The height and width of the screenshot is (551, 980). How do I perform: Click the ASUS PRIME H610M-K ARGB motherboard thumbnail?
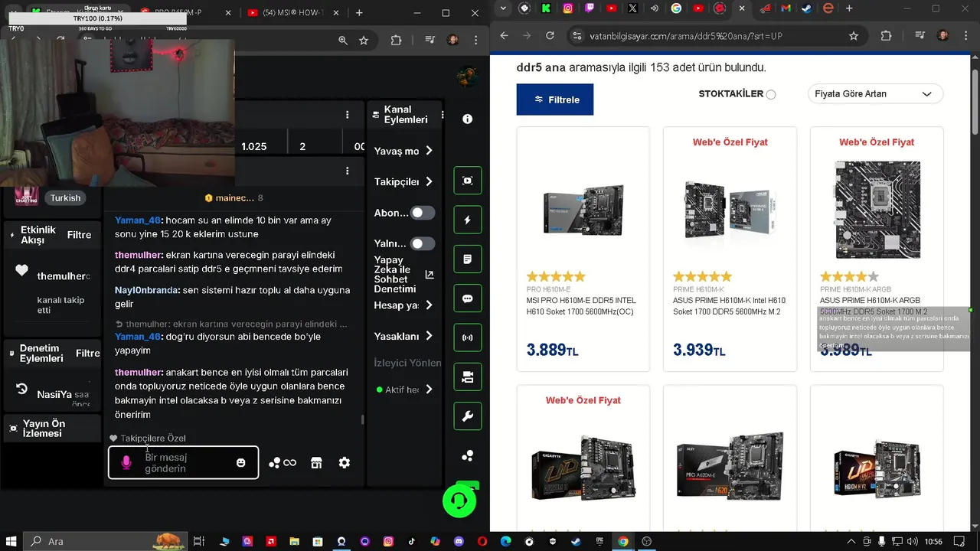pos(877,209)
